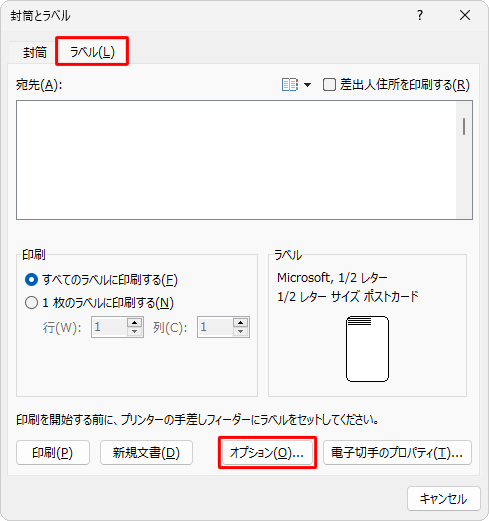489x521 pixels.
Task: Open the address book icon
Action: click(x=290, y=85)
